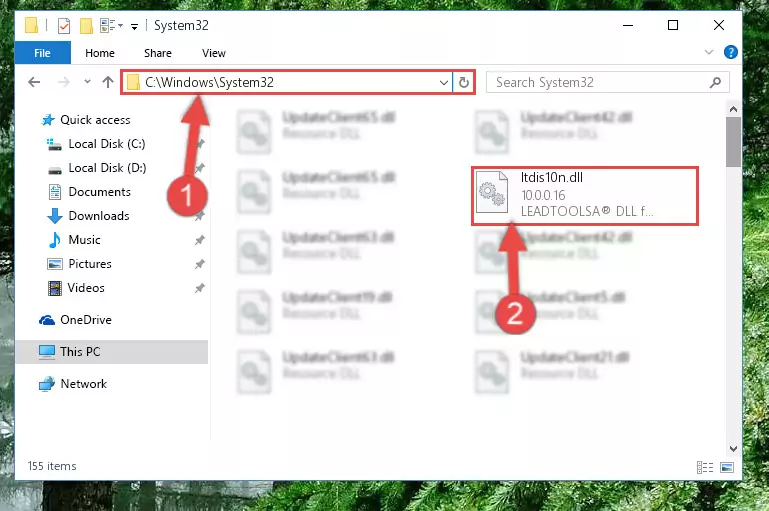Select Network in navigation pane
Image resolution: width=769 pixels, height=511 pixels.
(83, 383)
